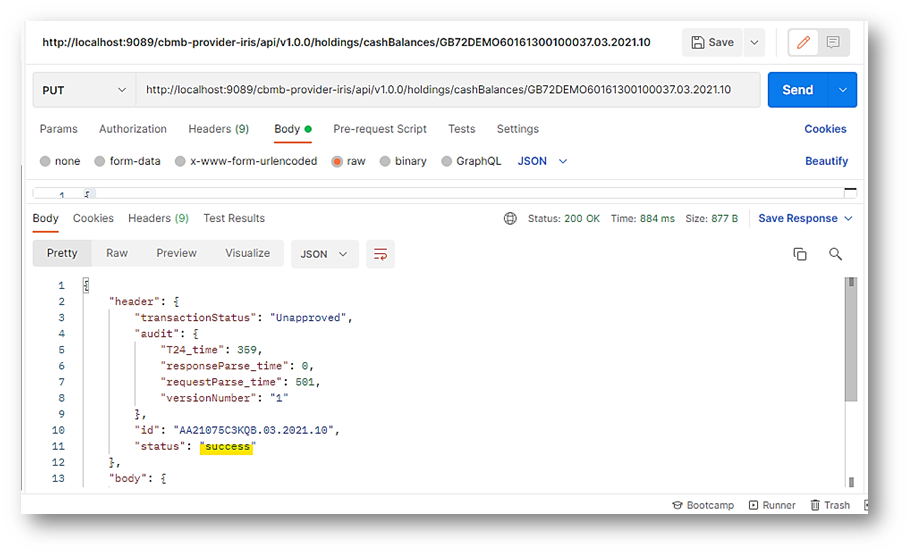Click the request URL input field

pyautogui.click(x=440, y=90)
